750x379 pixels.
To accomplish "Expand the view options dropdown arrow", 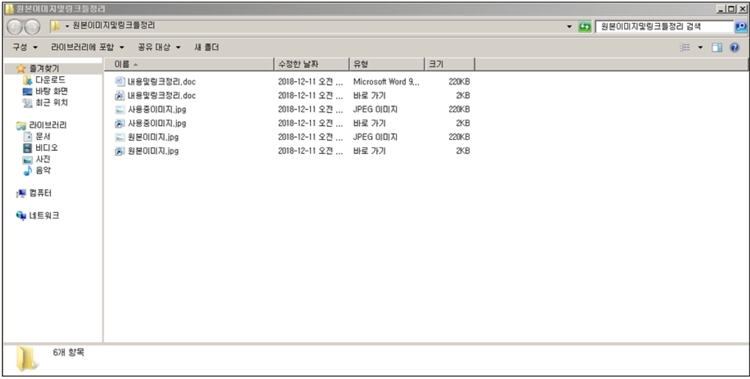I will [700, 47].
